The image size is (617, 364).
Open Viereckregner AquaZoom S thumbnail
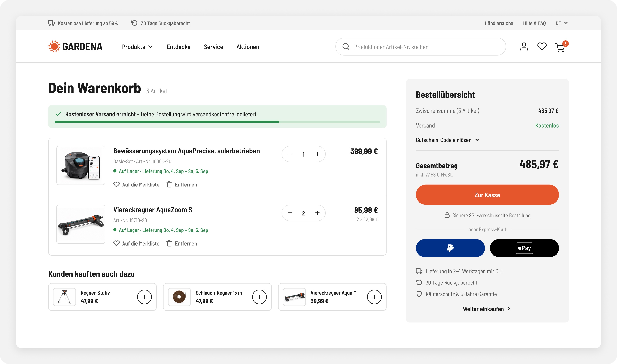81,224
